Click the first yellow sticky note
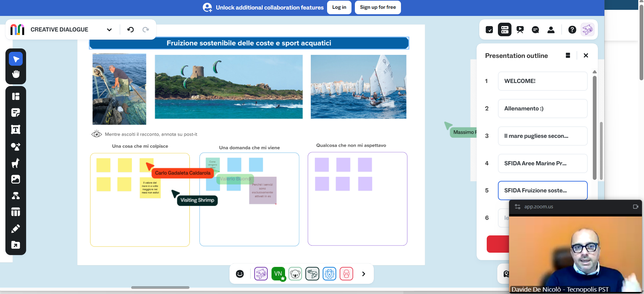The height and width of the screenshot is (294, 644). 103,165
